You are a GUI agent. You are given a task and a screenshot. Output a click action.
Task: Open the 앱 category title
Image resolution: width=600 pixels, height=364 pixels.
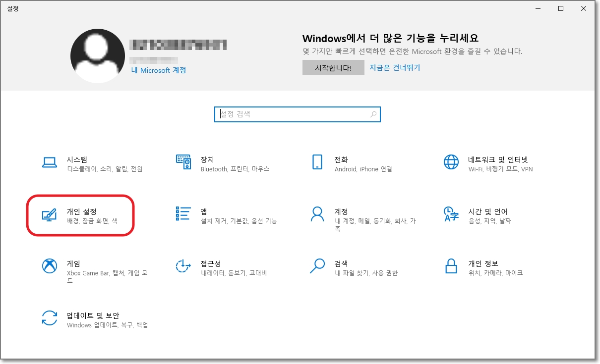[x=204, y=211]
